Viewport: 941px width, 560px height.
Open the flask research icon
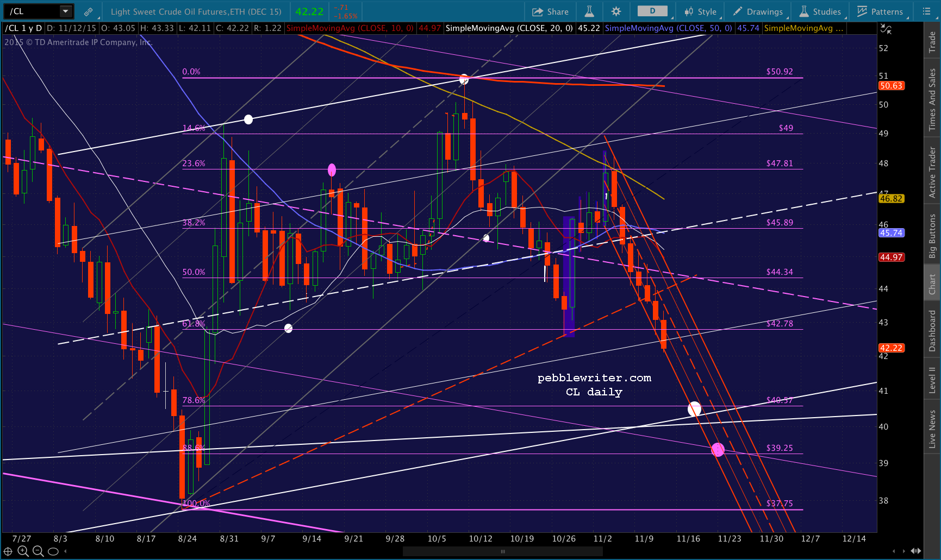tap(589, 11)
